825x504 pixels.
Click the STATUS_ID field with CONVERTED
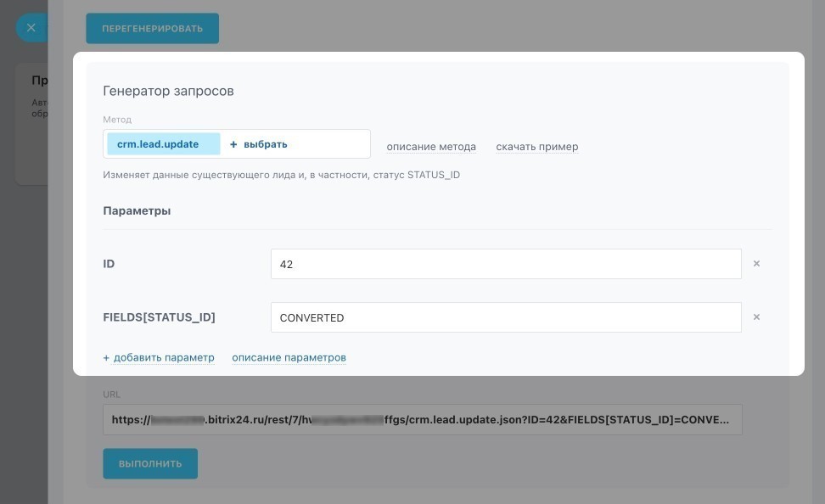coord(505,317)
